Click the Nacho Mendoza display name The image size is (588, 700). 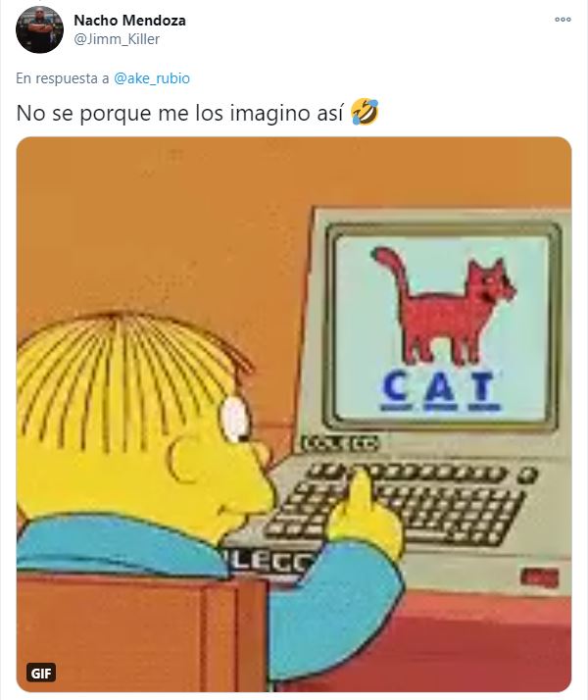[129, 20]
